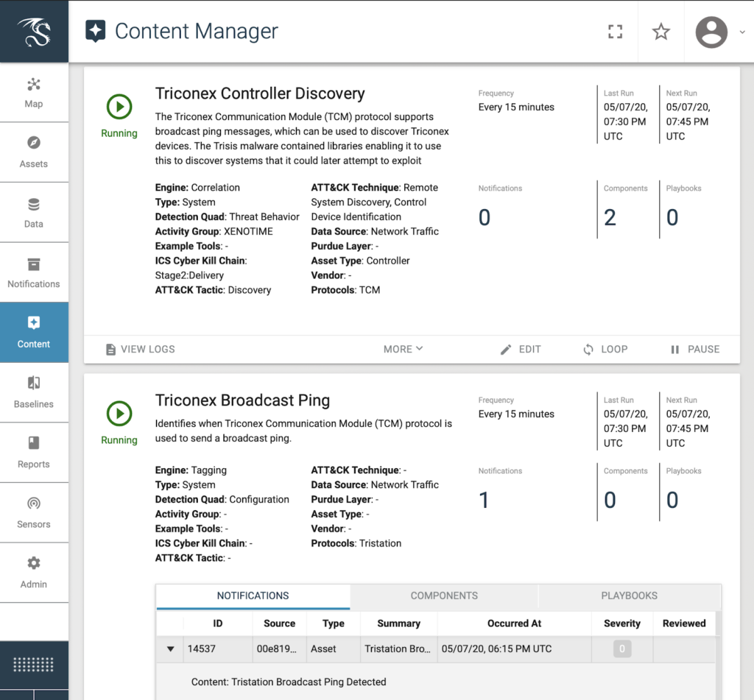The image size is (754, 700).
Task: Select the Content sidebar icon
Action: [x=34, y=322]
